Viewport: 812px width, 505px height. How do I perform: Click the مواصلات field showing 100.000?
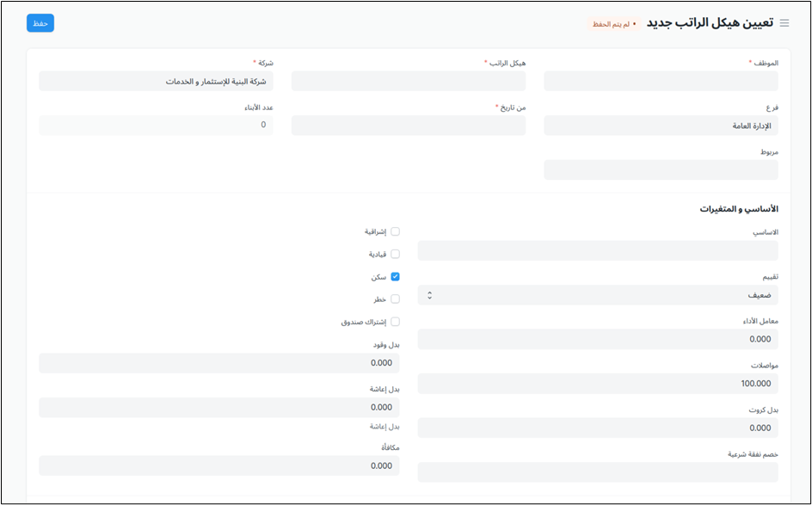coord(598,384)
